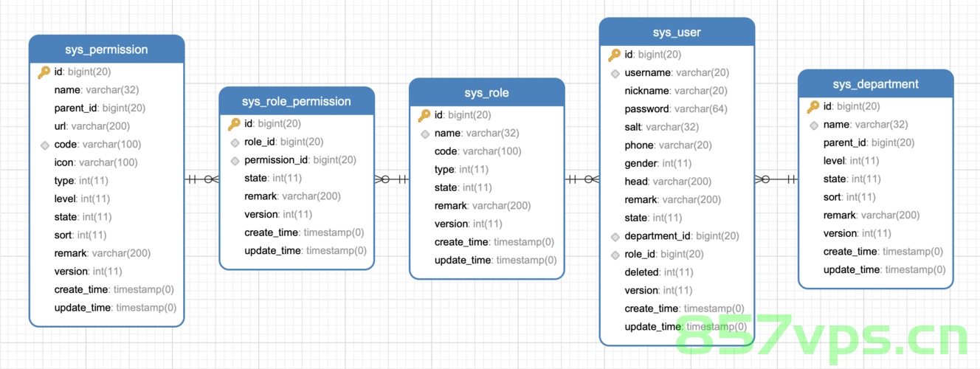This screenshot has width=980, height=369.
Task: Select the relationship line between sys_permission and sys_role_permission
Action: tap(201, 179)
